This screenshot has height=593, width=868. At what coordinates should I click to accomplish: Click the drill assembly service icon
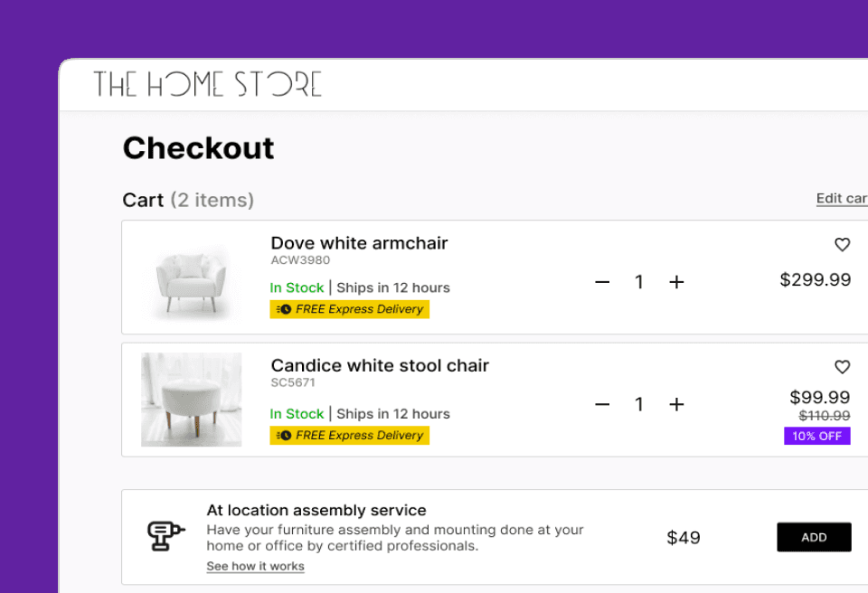165,536
